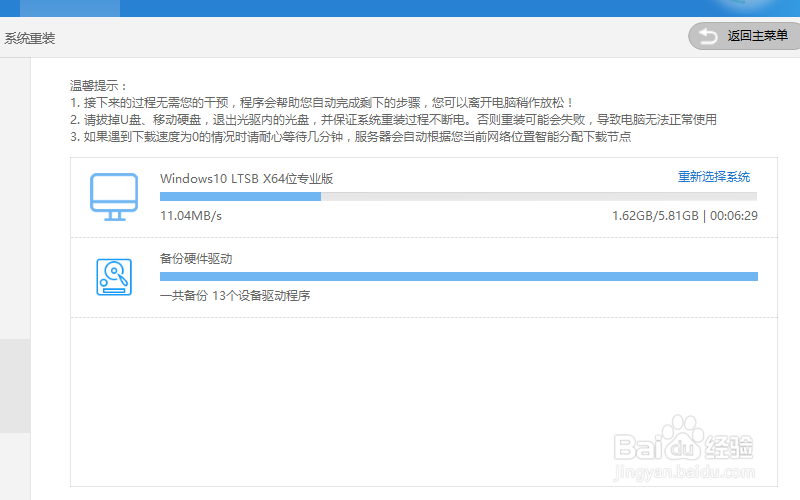Click the hard drive backup icon
The image size is (800, 500).
(114, 277)
